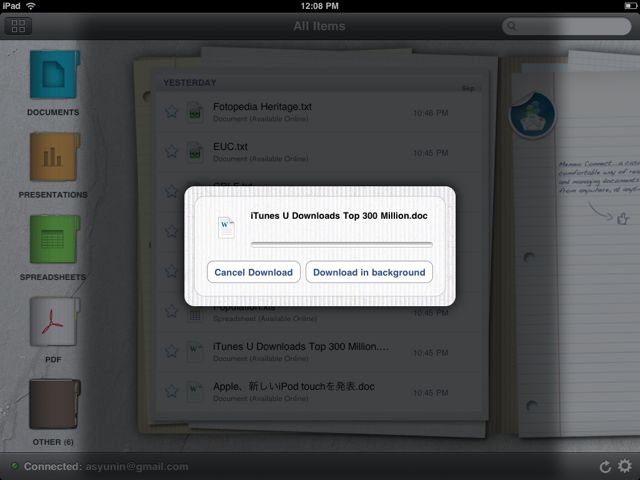Click the txt icon of EUC.txt
The image size is (640, 480).
195,152
